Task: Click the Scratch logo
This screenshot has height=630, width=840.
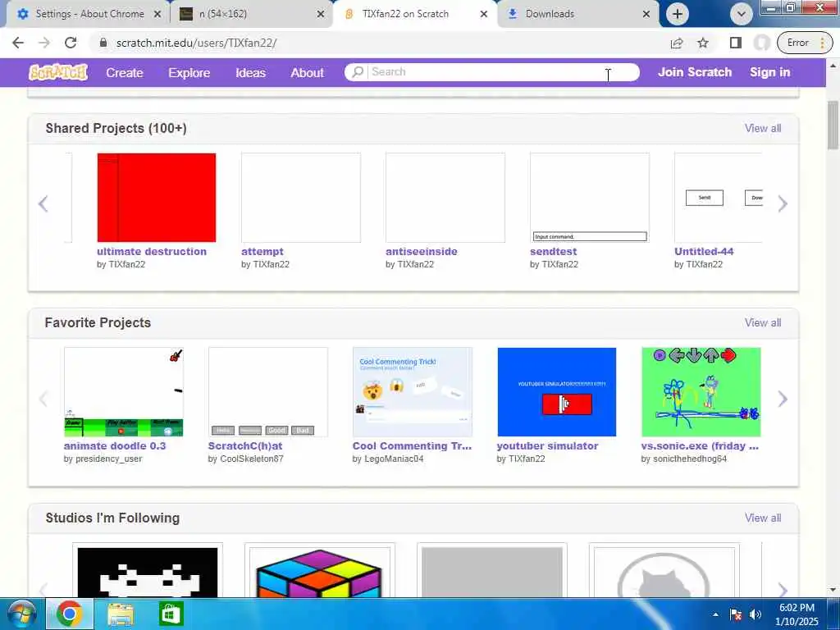Action: coord(58,72)
